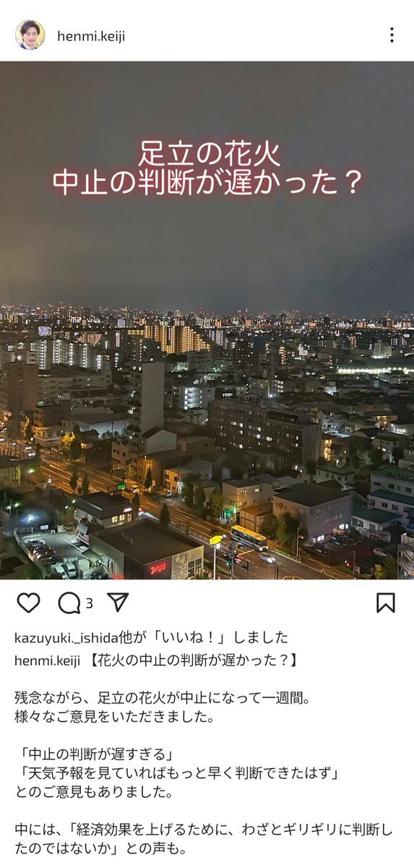This screenshot has width=414, height=868.
Task: Tap the quote line about 天気予報
Action: (x=178, y=774)
